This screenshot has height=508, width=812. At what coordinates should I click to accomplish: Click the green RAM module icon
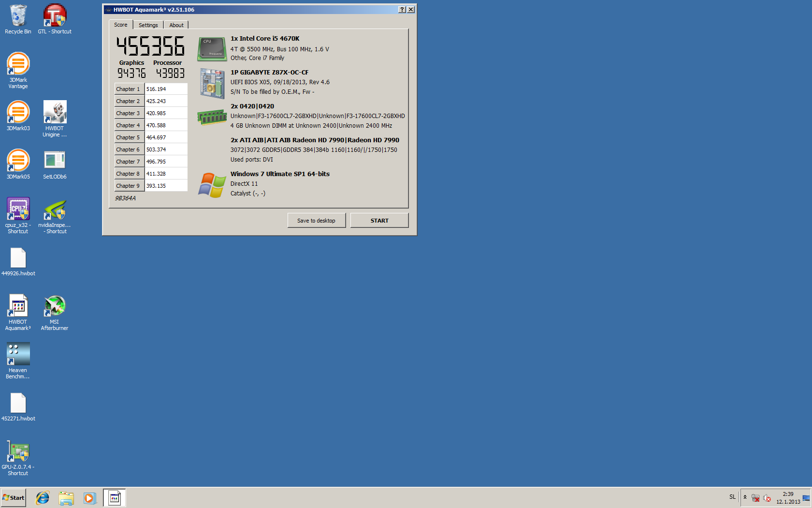point(212,117)
